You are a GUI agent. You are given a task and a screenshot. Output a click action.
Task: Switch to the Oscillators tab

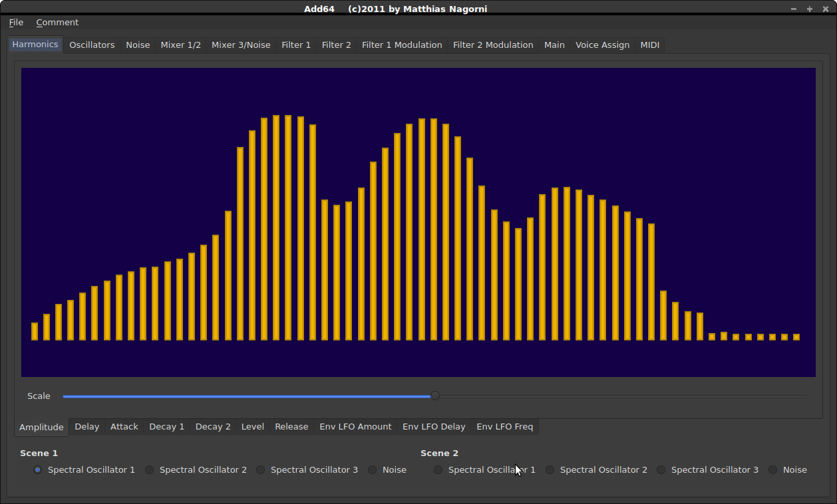[x=92, y=45]
